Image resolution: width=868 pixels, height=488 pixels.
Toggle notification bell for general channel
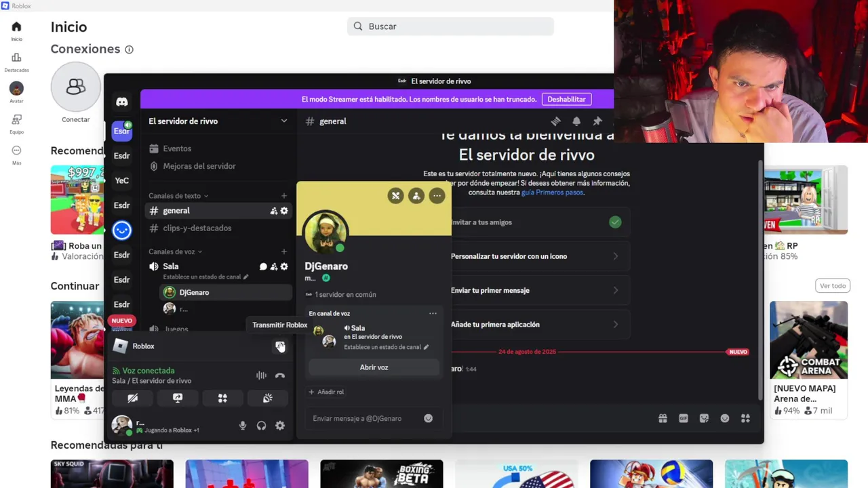tap(576, 121)
